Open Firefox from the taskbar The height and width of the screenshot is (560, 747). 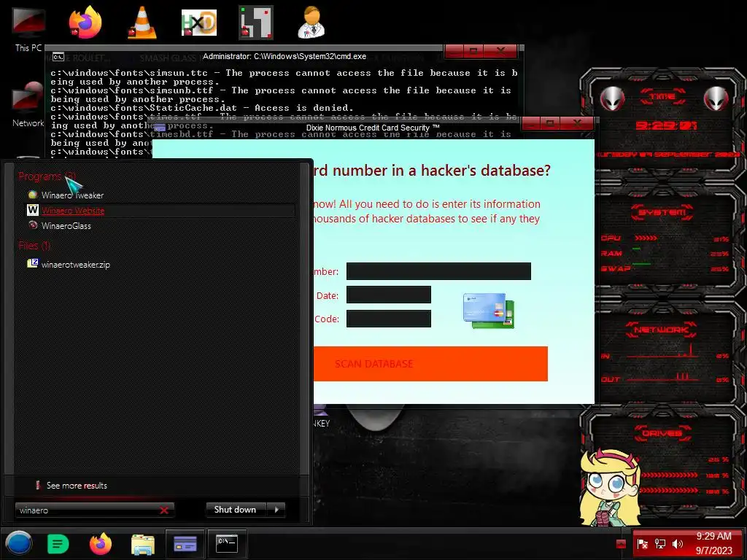(101, 544)
